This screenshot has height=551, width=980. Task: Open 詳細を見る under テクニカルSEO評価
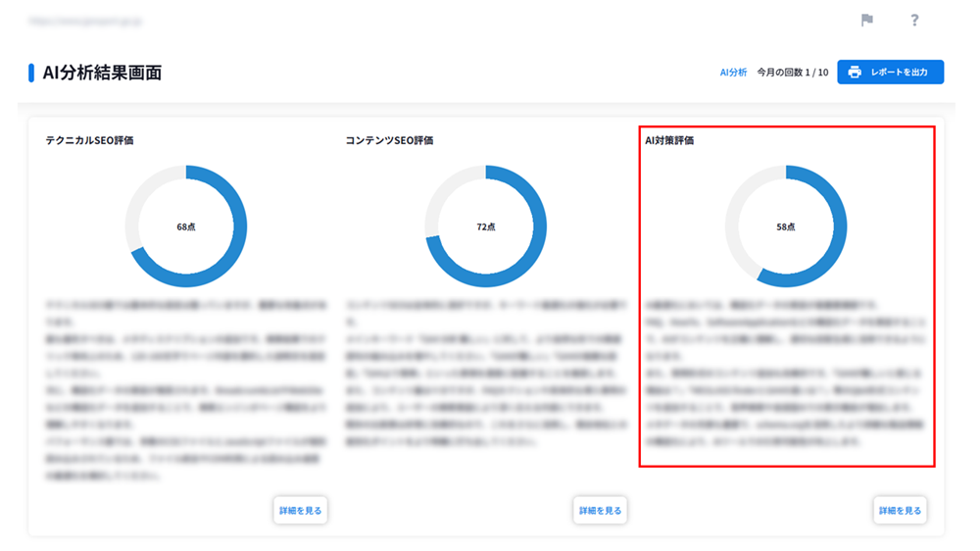[300, 510]
